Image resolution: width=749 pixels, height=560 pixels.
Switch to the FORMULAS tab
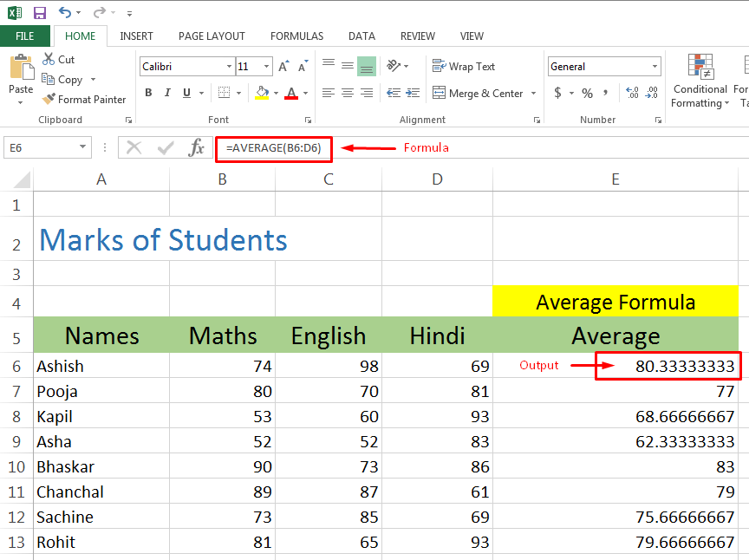[x=296, y=36]
